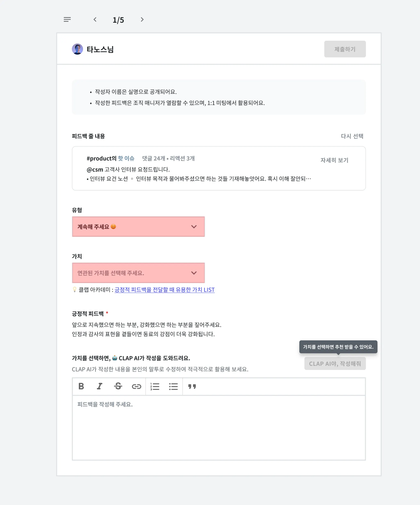Open the 가치 value selection dropdown
Screen dimensions: 420x505
coord(138,273)
